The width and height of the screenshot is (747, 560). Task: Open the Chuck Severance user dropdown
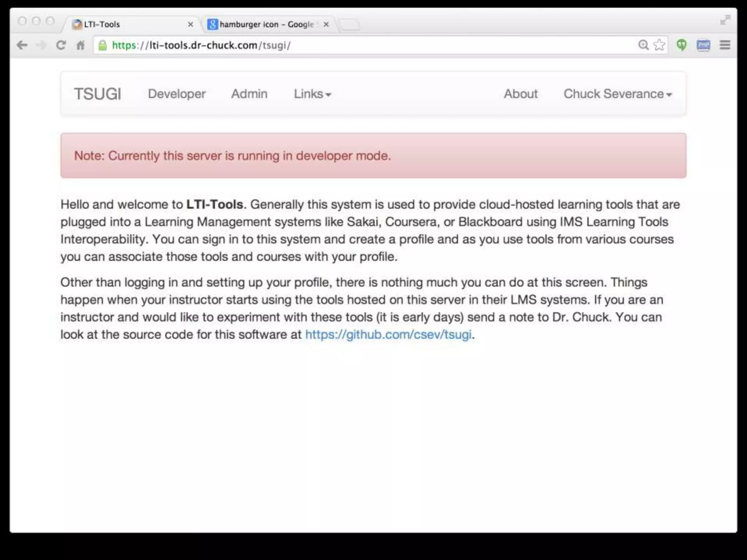(618, 94)
